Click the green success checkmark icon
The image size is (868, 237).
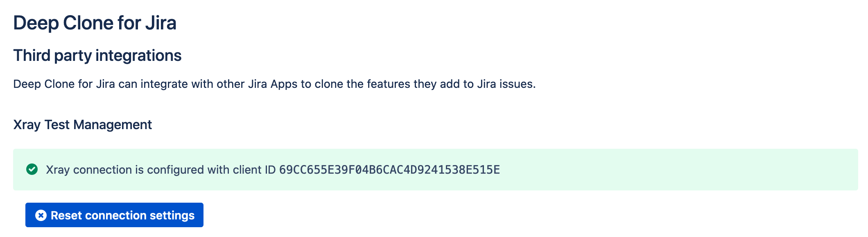point(32,169)
